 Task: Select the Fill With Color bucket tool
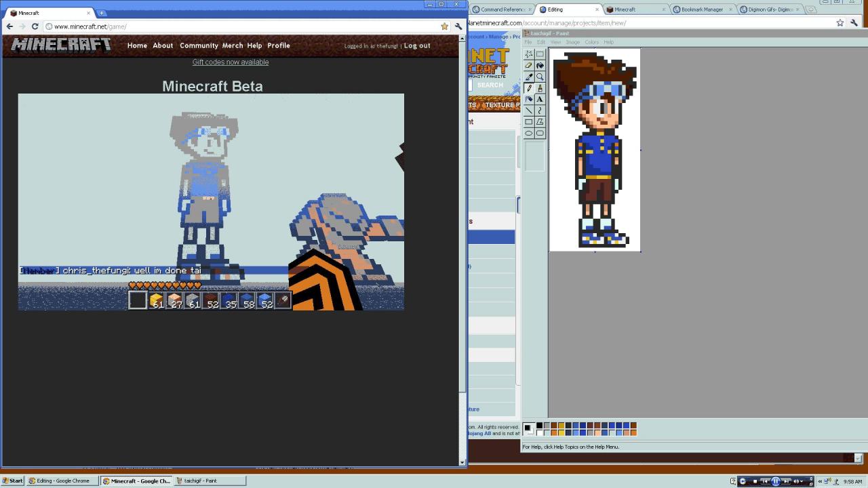tap(540, 66)
